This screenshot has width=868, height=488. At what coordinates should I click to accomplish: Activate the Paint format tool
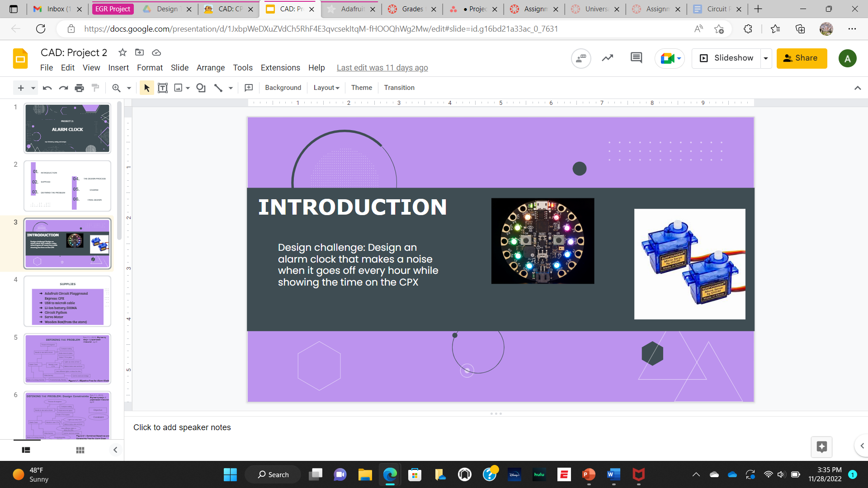[95, 88]
